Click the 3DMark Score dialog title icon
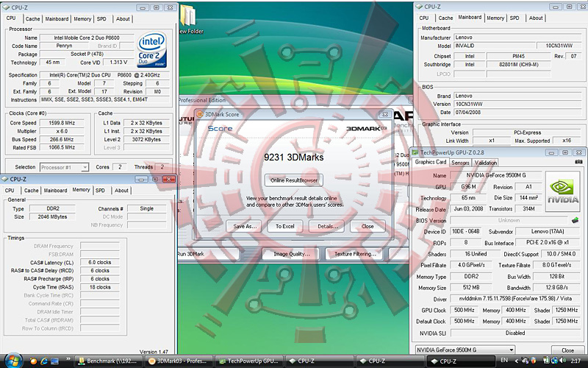This screenshot has width=588, height=368. tap(200, 114)
